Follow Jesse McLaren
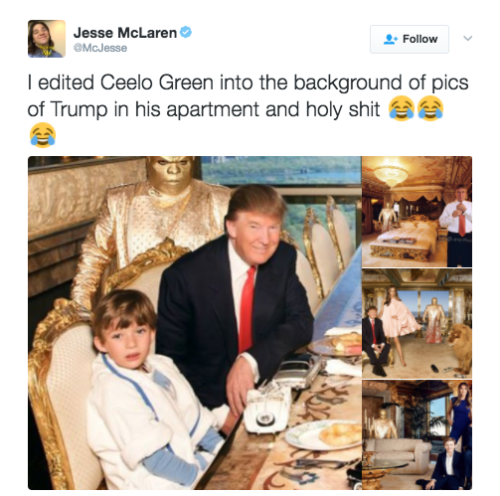500x496 pixels. pyautogui.click(x=409, y=39)
